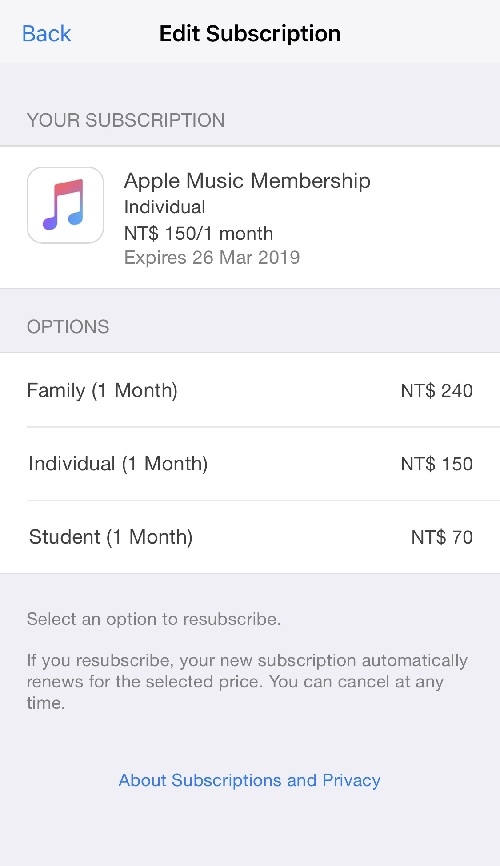The height and width of the screenshot is (866, 500).
Task: Select the Family (1 Month) option
Action: [250, 390]
